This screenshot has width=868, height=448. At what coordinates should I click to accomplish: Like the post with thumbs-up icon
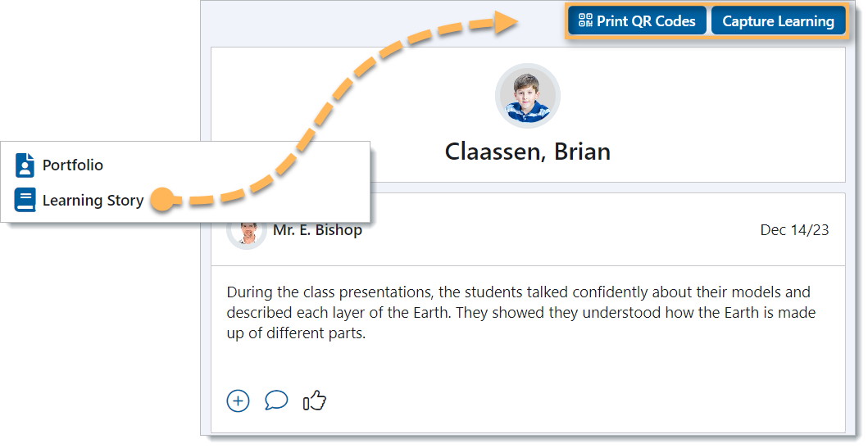tap(315, 400)
